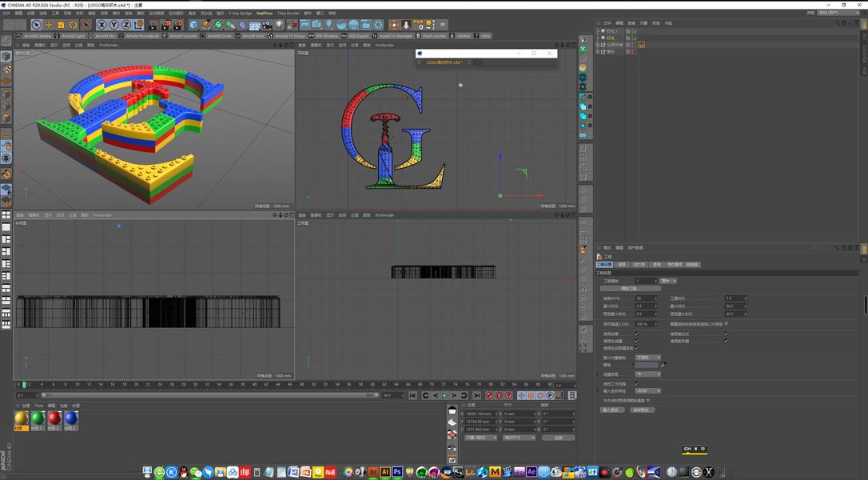Expand the fourth object row in Object Manager
This screenshot has height=480, width=868.
click(x=599, y=51)
